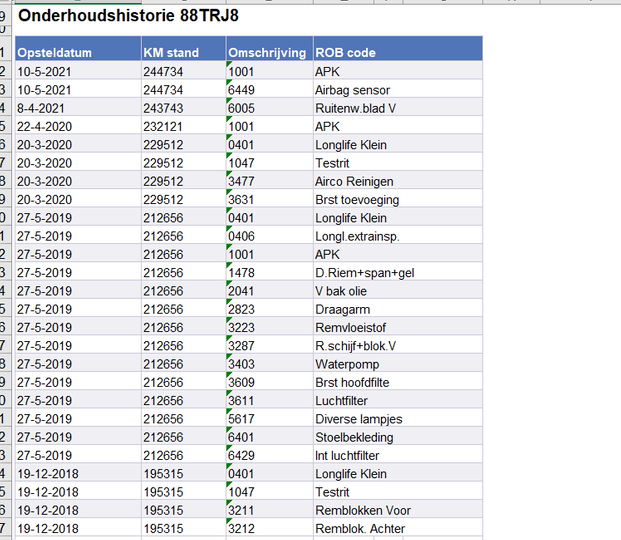The height and width of the screenshot is (540, 621).
Task: Select the cell with code 3211
Action: (x=269, y=510)
